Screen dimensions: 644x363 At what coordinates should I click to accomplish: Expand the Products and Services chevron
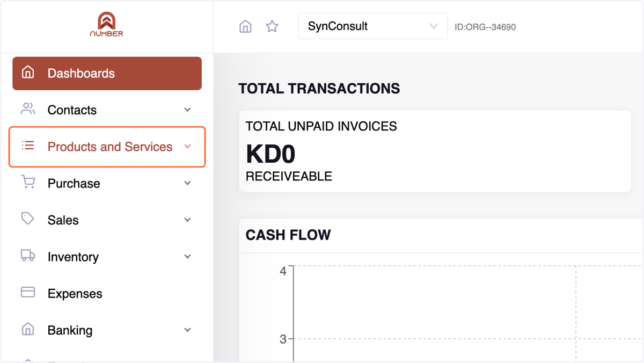187,147
